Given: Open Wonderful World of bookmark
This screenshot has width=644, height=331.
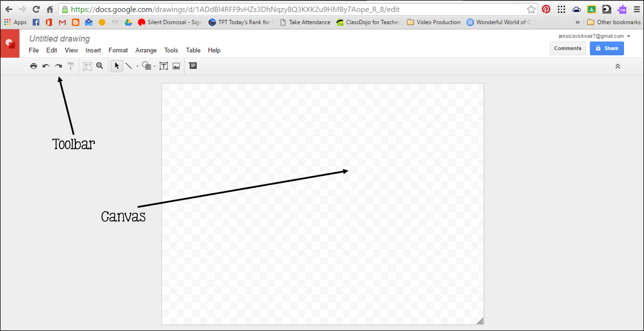Looking at the screenshot, I should (499, 22).
